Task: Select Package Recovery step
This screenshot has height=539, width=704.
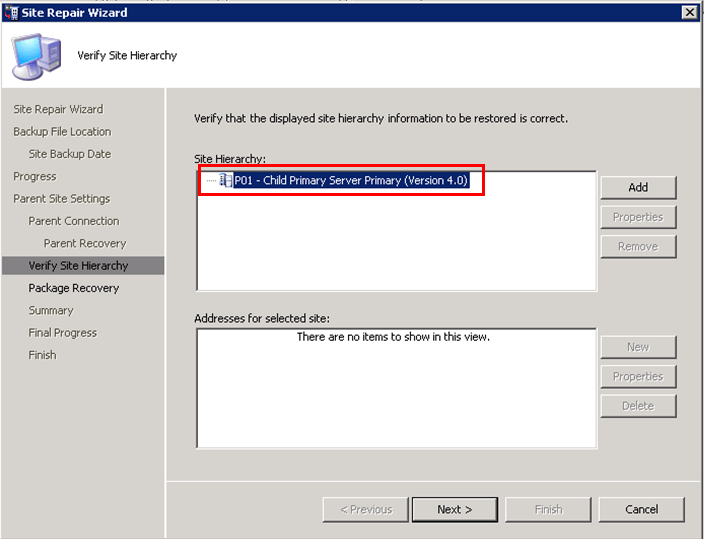Action: click(74, 288)
